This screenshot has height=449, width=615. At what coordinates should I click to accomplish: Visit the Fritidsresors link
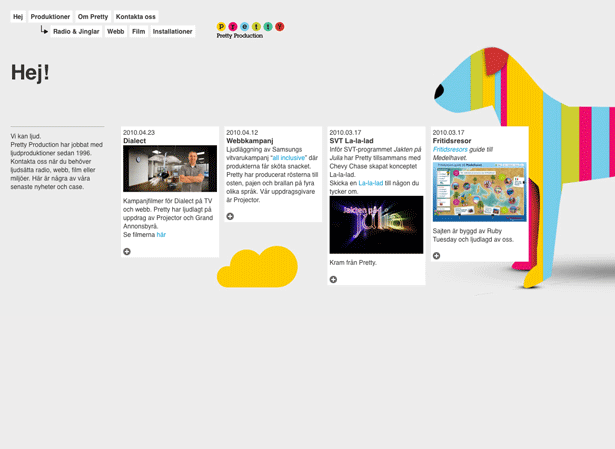pyautogui.click(x=452, y=149)
